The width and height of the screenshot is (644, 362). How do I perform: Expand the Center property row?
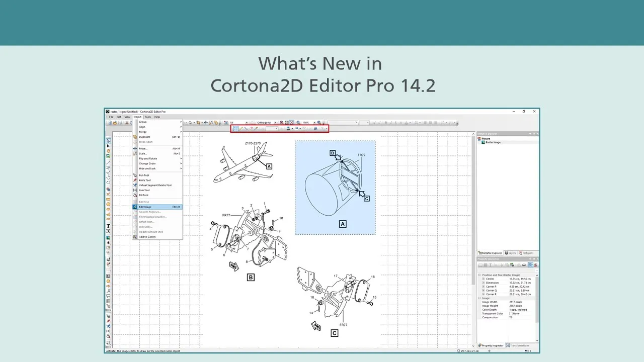pos(484,279)
